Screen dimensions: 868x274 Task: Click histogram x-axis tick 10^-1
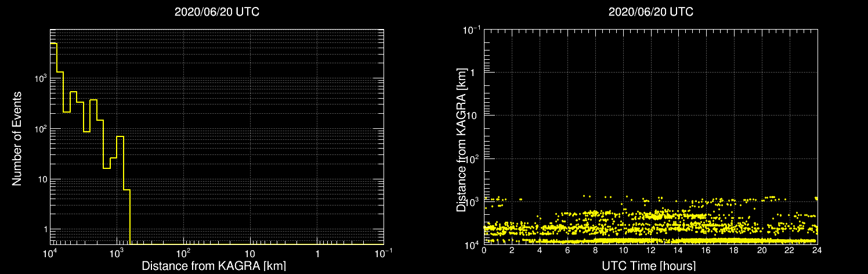click(384, 254)
